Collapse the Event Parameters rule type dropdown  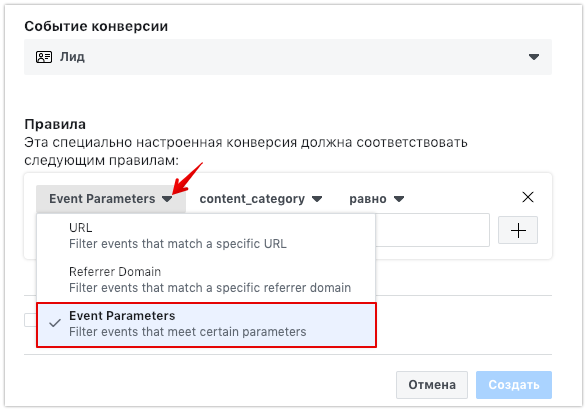111,199
